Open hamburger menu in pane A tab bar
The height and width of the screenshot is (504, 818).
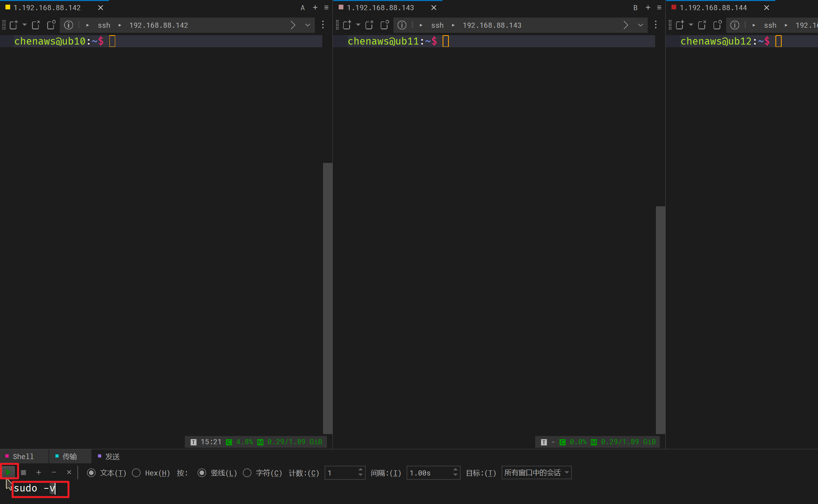(x=326, y=7)
